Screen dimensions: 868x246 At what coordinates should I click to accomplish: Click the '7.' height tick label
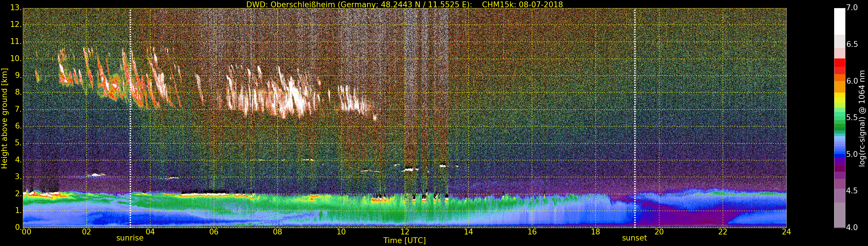[18, 109]
